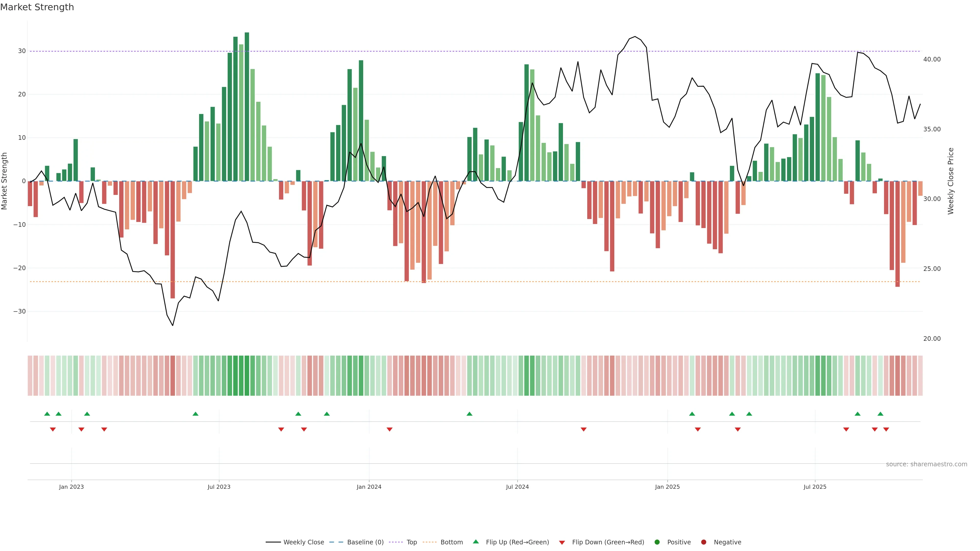This screenshot has width=980, height=551.
Task: Click the Flip Down red triangle legend icon
Action: 562,543
